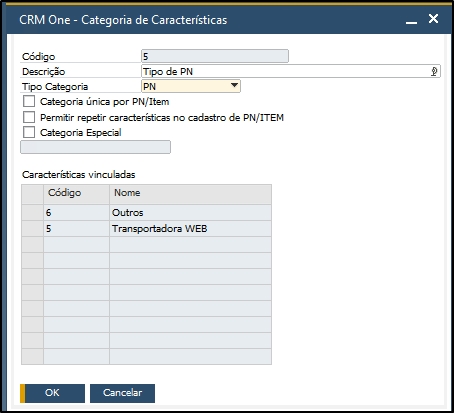Enable Categoria única por PN/Item checkbox
This screenshot has width=454, height=413.
tap(29, 101)
